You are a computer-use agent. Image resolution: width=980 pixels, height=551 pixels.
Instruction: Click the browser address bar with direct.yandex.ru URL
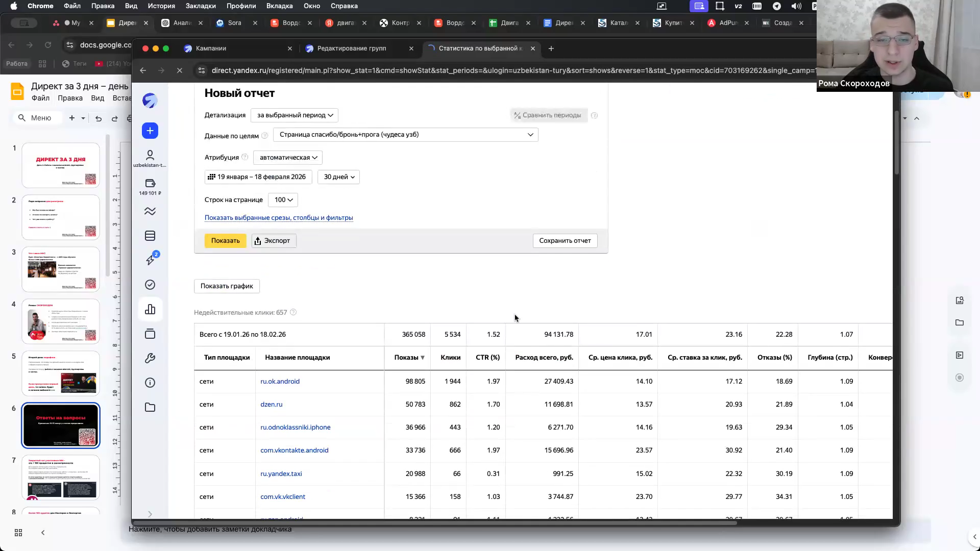pyautogui.click(x=510, y=70)
